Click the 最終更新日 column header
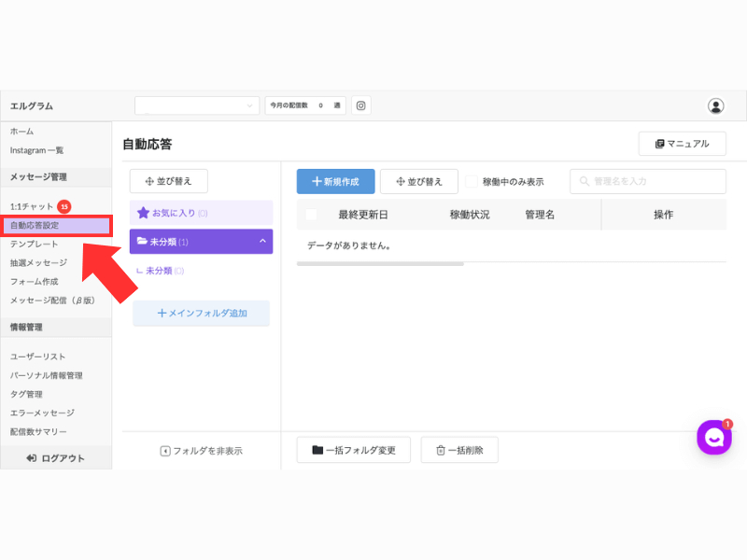Viewport: 747px width, 560px height. pos(363,215)
